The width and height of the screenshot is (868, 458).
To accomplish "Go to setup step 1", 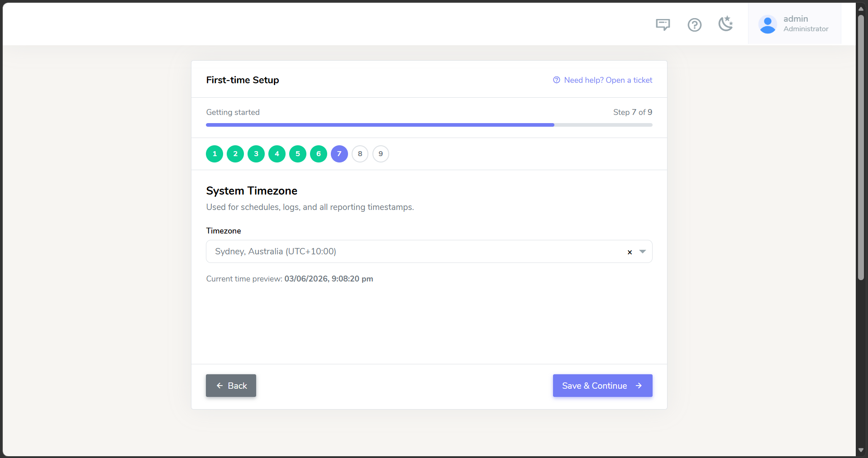I will (x=215, y=154).
